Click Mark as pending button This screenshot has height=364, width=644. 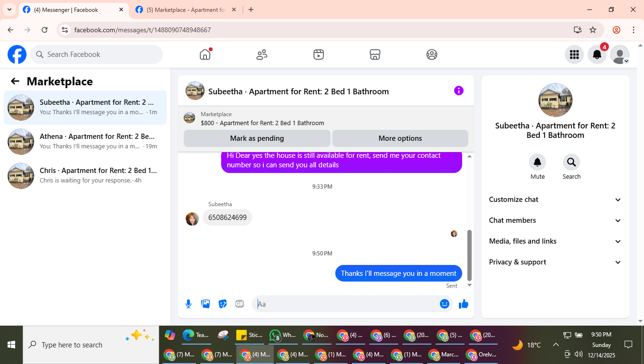click(x=257, y=138)
